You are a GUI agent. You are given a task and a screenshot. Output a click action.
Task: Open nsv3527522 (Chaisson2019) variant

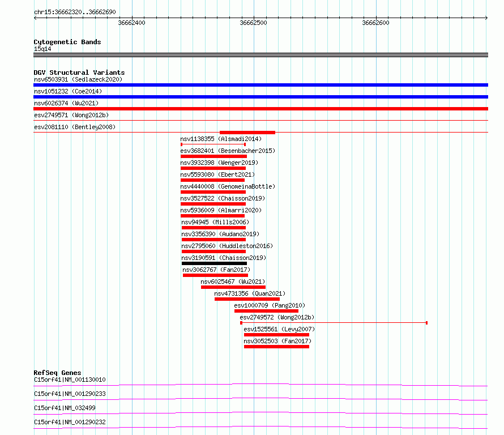click(x=223, y=198)
